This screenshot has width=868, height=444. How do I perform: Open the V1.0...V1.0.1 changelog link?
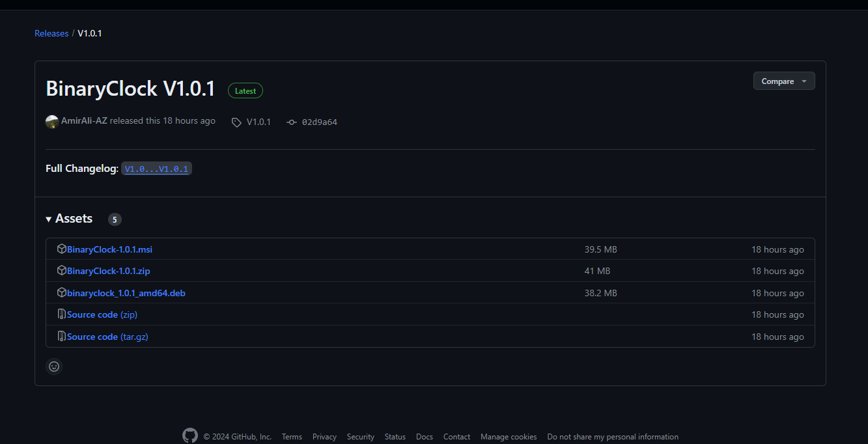click(156, 169)
